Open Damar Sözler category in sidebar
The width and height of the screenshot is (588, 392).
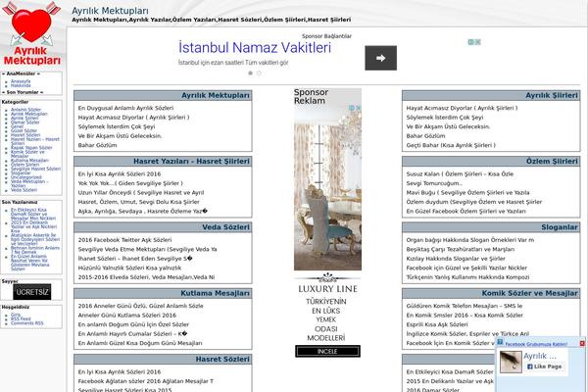point(24,122)
